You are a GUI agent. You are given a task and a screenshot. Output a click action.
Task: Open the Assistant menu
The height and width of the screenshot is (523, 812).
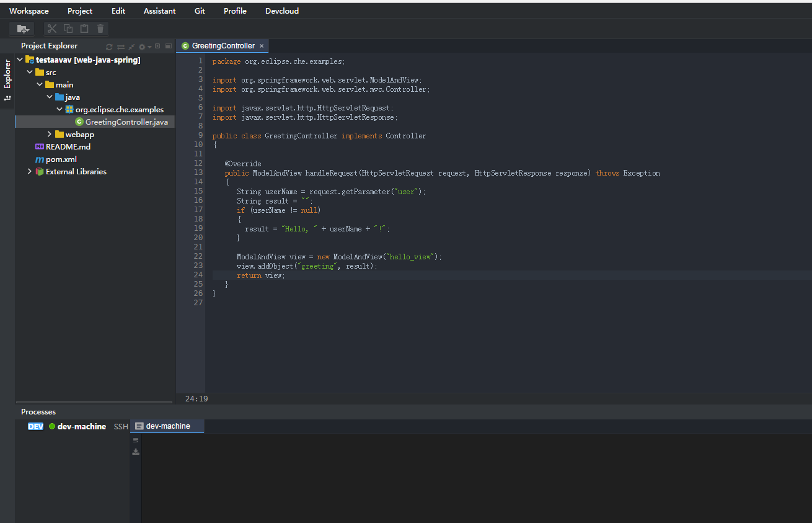[x=159, y=11]
